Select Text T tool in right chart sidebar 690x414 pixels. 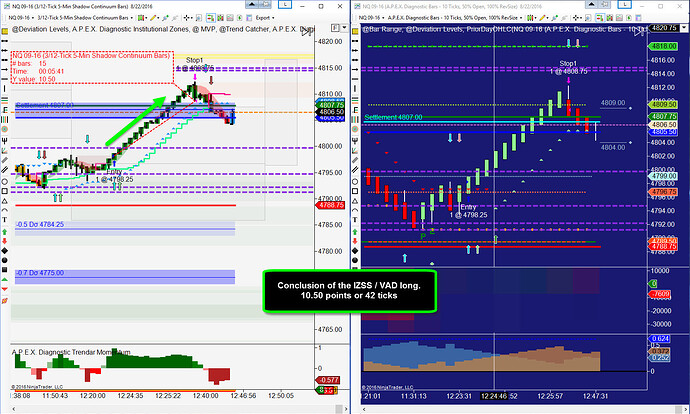pyautogui.click(x=355, y=220)
